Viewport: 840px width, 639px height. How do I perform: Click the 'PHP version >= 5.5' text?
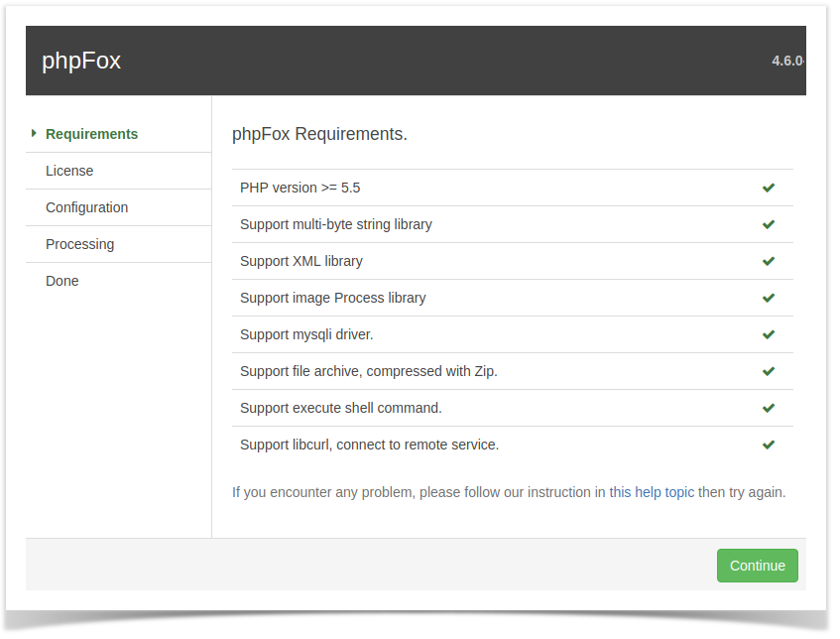click(300, 188)
